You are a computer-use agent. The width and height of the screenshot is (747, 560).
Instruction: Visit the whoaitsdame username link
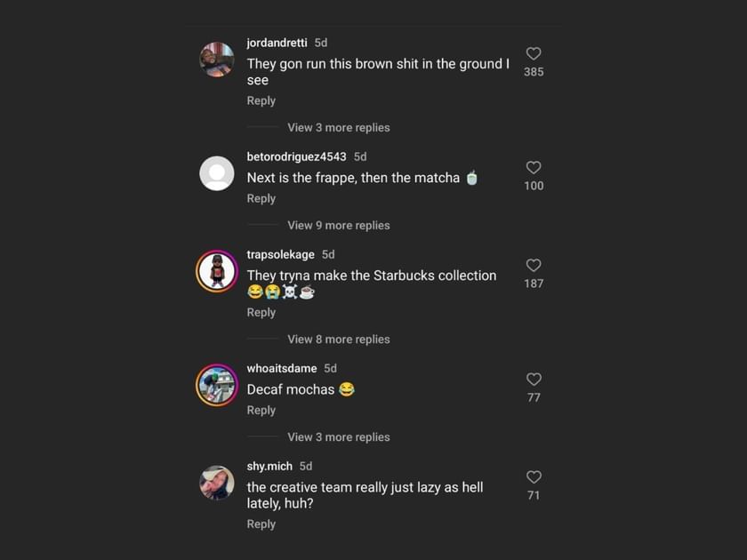[x=282, y=368]
